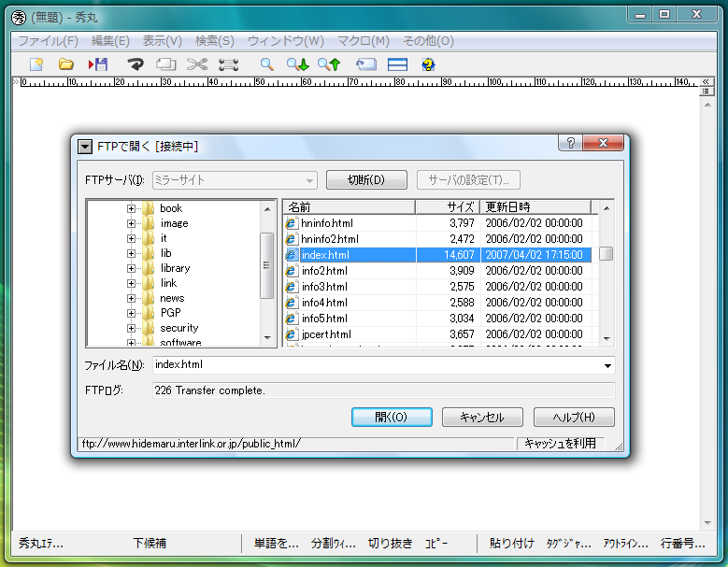Screen dimensions: 728x567
Task: Click the ヘルプ(H) button
Action: [574, 418]
